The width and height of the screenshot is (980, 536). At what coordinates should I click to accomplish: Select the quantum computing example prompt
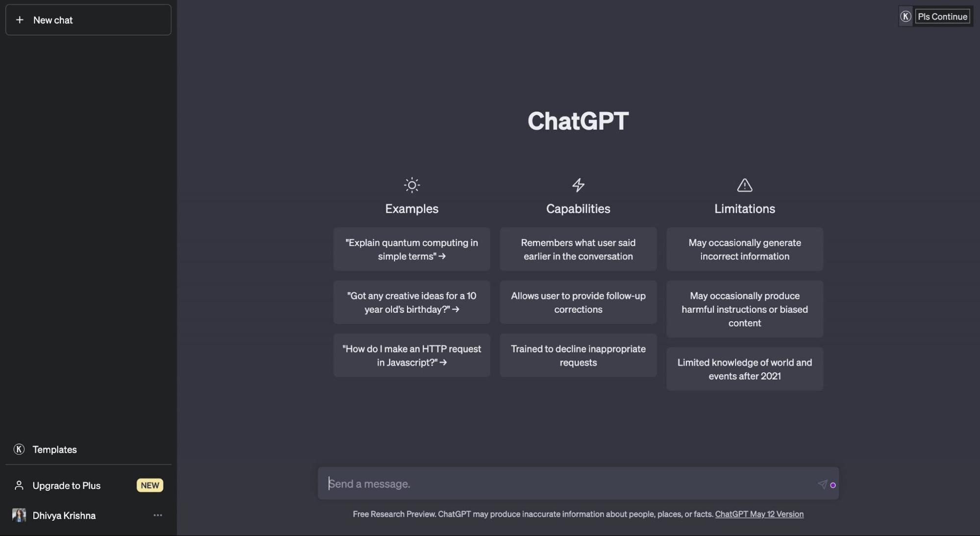click(412, 249)
